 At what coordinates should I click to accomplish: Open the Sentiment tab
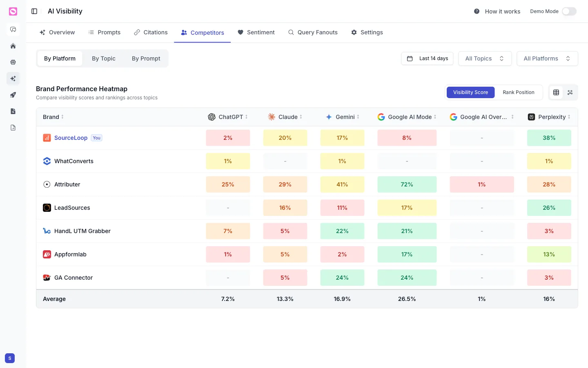pos(256,32)
